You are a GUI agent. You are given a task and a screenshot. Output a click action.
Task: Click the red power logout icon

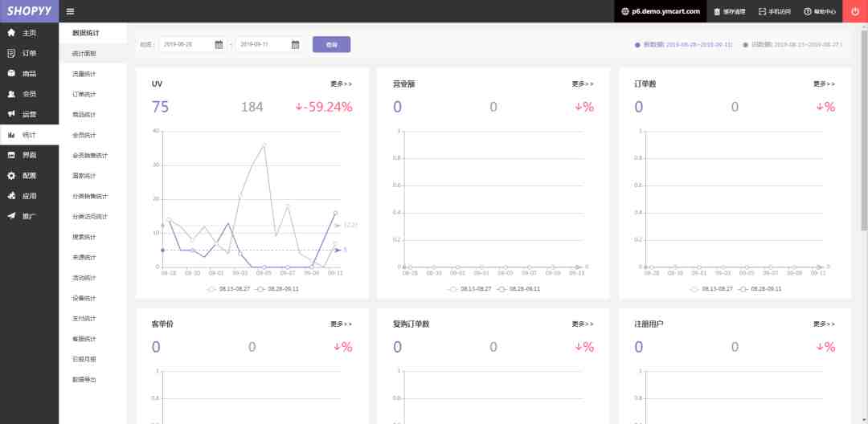pyautogui.click(x=854, y=11)
